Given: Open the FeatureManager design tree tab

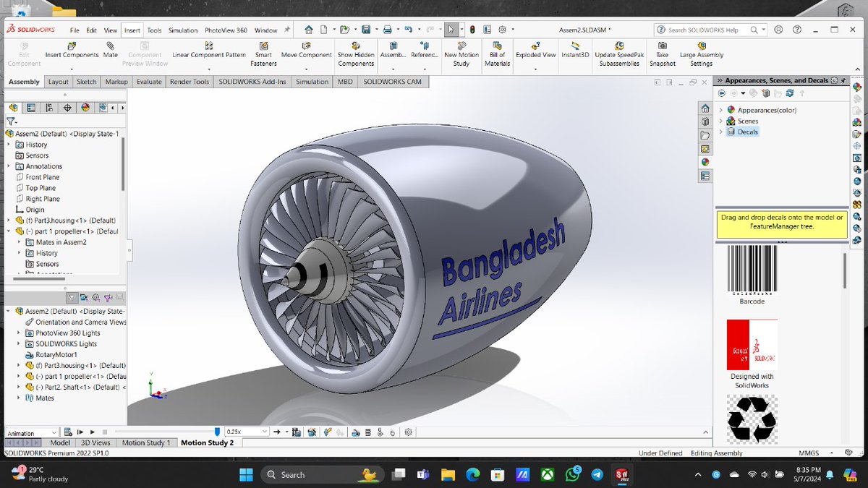Looking at the screenshot, I should tap(14, 108).
